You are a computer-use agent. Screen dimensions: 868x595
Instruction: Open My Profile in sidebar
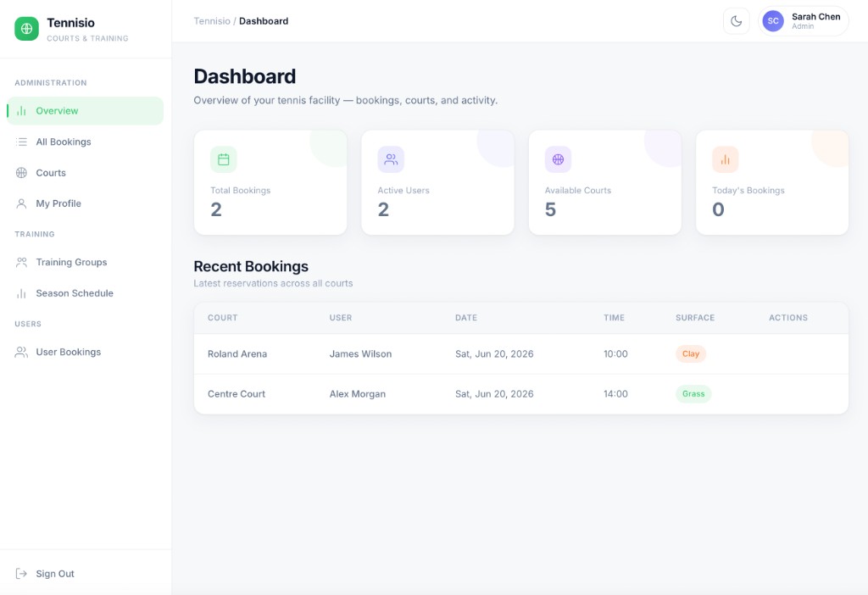(x=86, y=203)
